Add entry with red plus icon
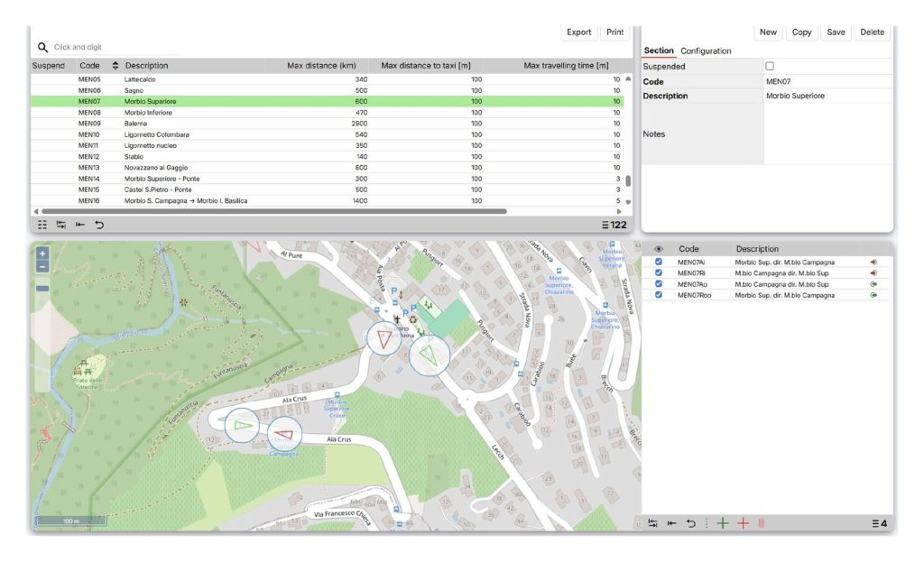The height and width of the screenshot is (562, 924). point(744,523)
